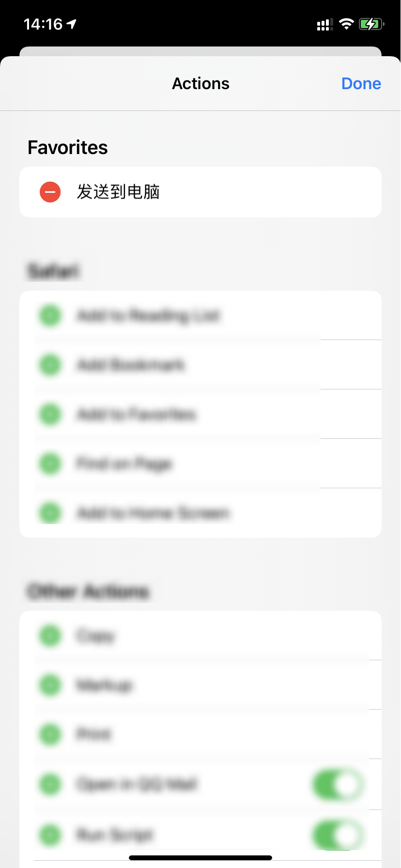This screenshot has width=401, height=868.
Task: Add 'Find on Page' using green plus icon
Action: 50,464
